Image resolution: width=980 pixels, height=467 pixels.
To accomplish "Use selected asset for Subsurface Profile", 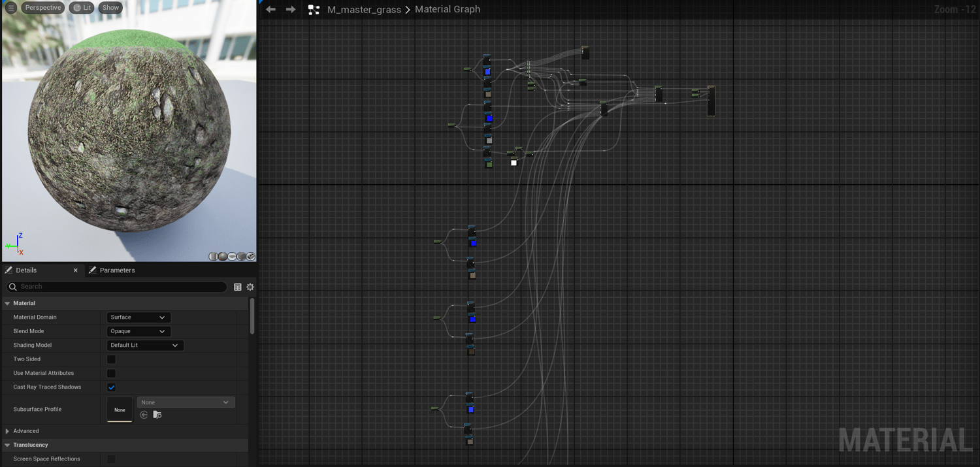I will [x=144, y=415].
